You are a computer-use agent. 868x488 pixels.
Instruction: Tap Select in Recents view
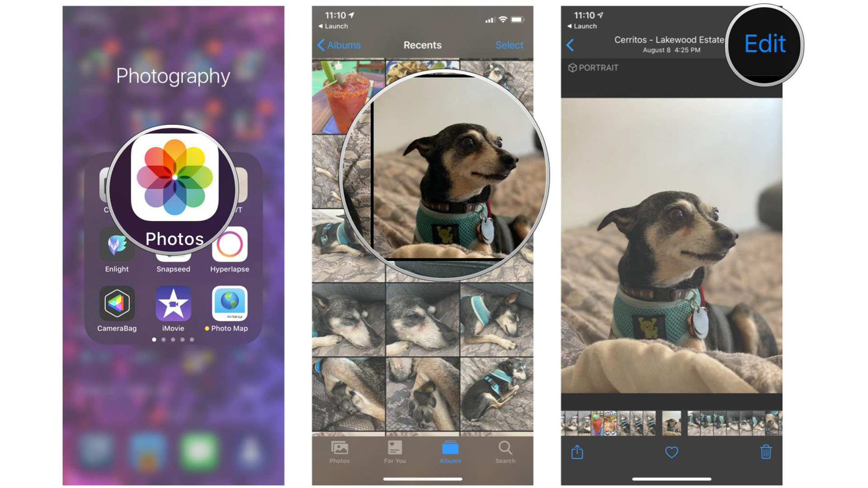509,45
